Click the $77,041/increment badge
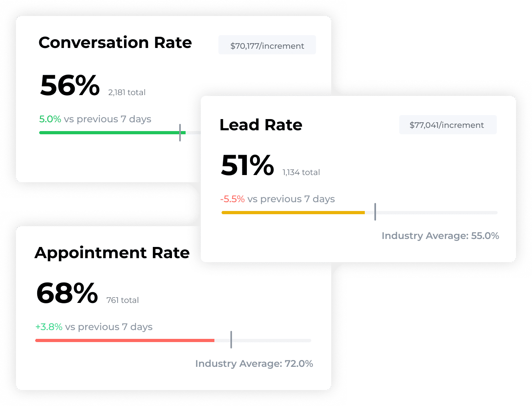Image resolution: width=532 pixels, height=406 pixels. [448, 125]
